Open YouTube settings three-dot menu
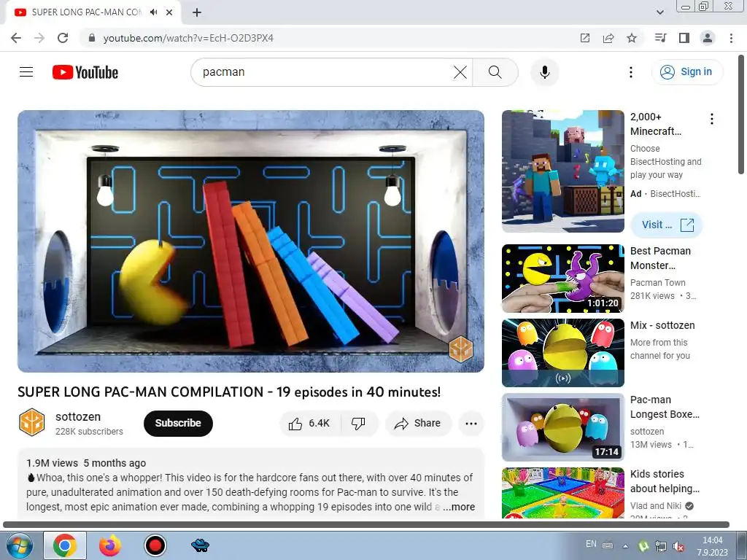 click(631, 72)
